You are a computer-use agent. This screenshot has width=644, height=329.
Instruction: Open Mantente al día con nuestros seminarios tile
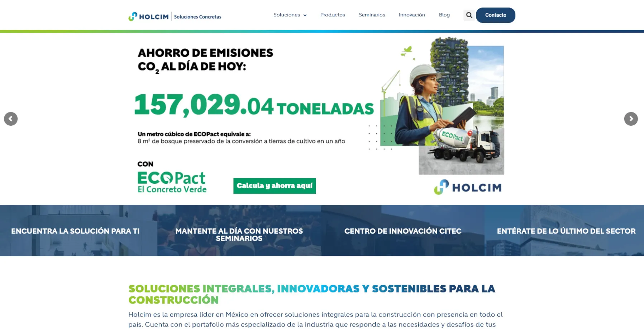(x=239, y=231)
